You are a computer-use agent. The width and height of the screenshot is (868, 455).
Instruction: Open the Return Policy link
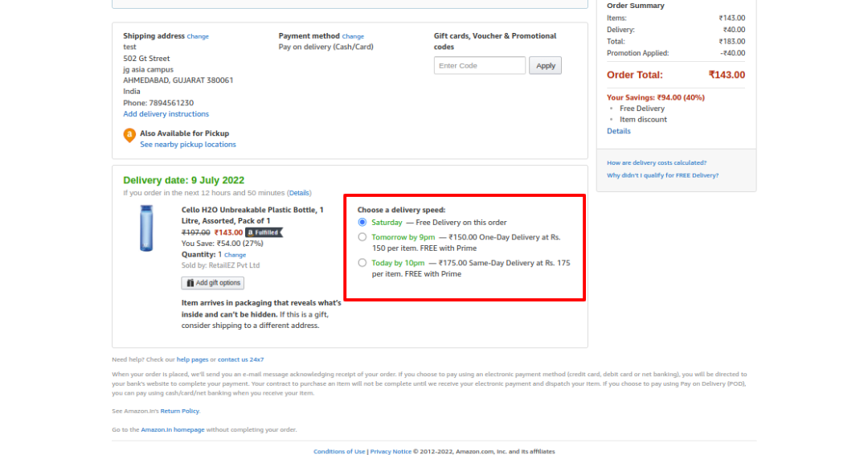click(179, 412)
